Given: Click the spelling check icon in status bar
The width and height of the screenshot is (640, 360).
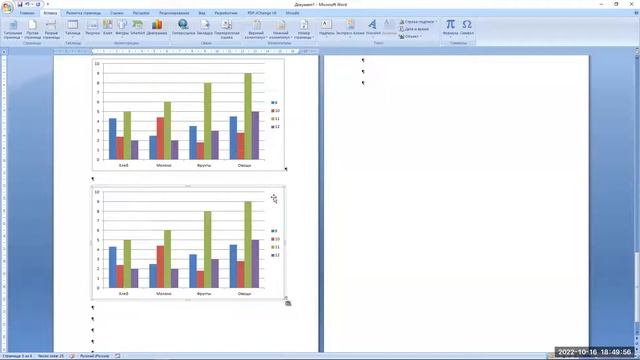Looking at the screenshot, I should [72, 356].
